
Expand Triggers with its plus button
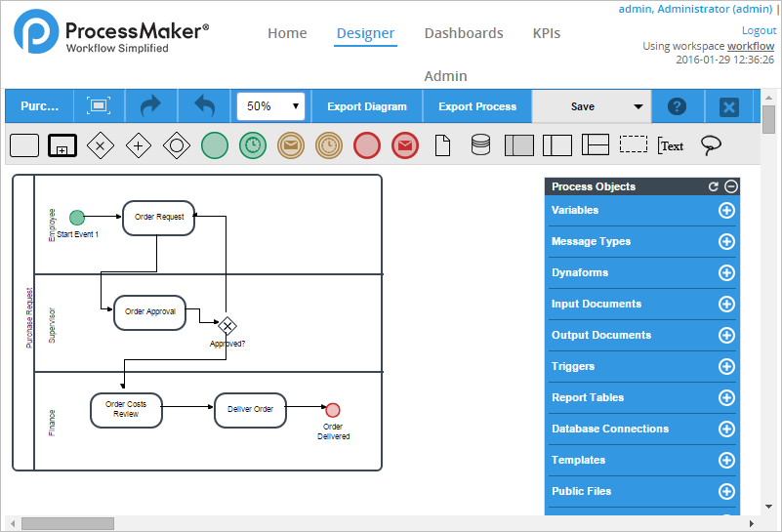coord(726,366)
